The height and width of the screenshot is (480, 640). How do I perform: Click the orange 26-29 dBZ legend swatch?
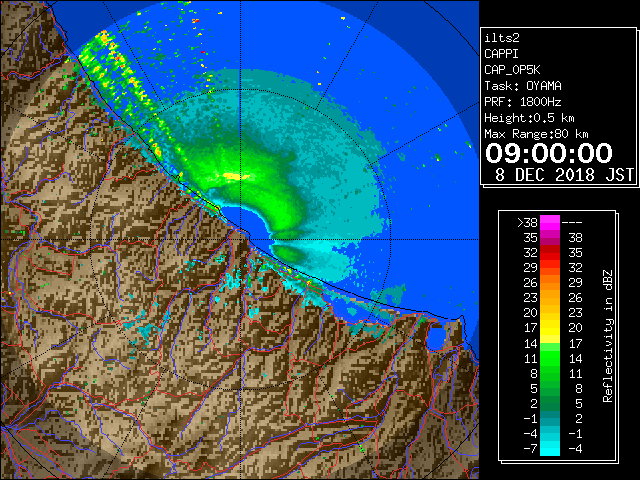(550, 283)
